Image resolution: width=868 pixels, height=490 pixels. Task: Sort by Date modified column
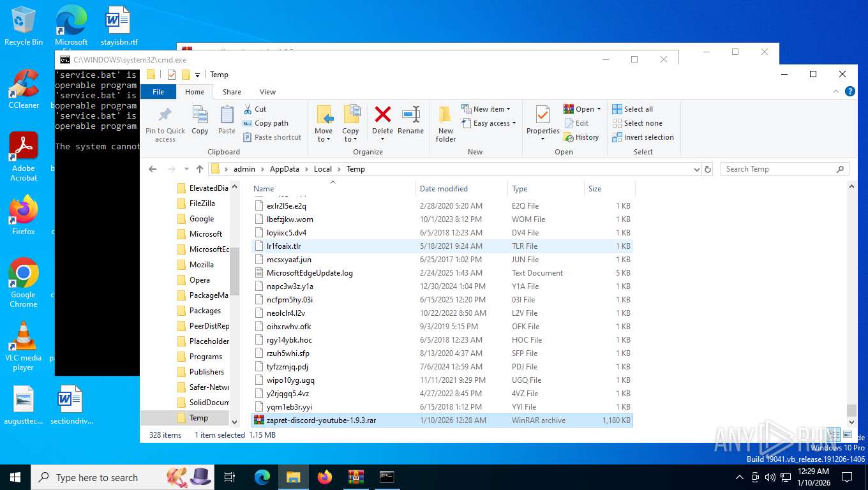[461, 189]
